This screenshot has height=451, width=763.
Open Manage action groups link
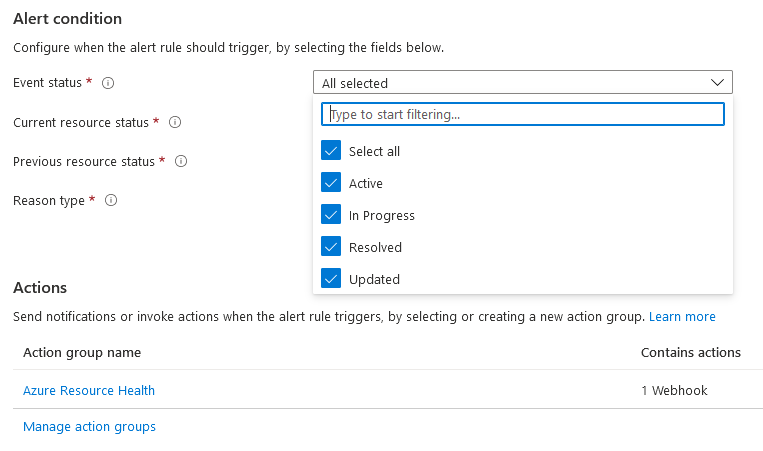pos(90,427)
